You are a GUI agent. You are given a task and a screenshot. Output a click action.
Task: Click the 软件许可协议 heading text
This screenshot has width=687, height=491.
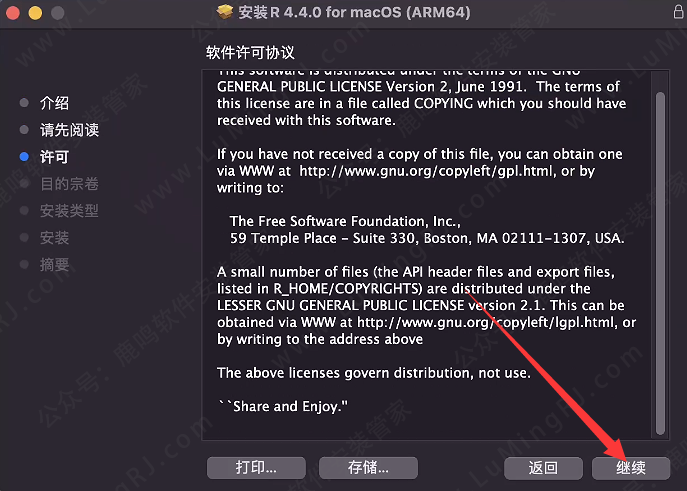[250, 53]
